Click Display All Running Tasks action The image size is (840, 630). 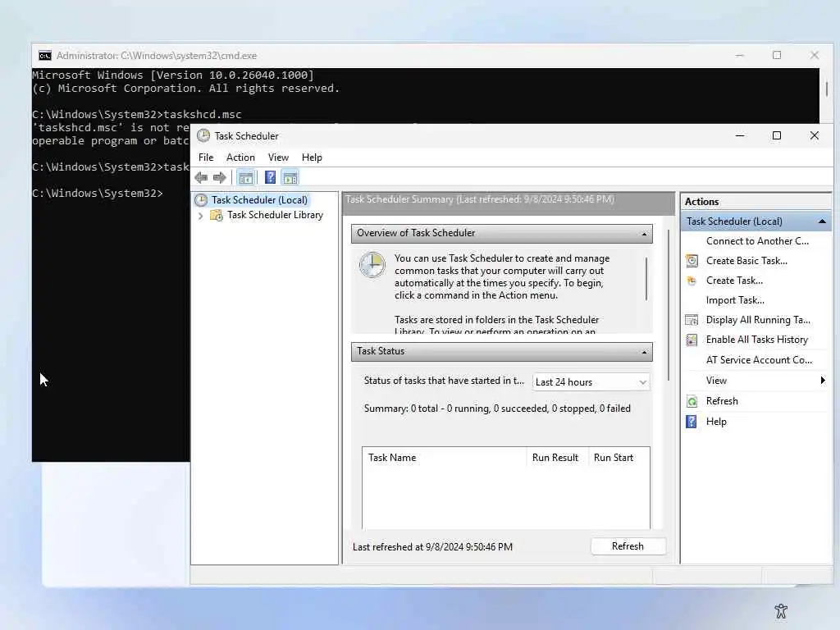point(757,320)
